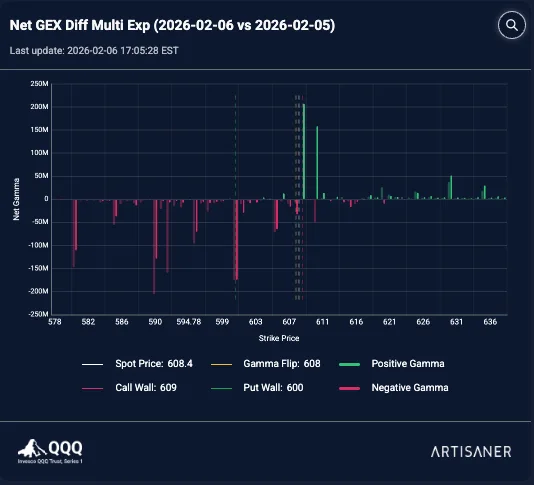Toggle the Gamma Flip legend entry
The image size is (534, 485).
[266, 364]
